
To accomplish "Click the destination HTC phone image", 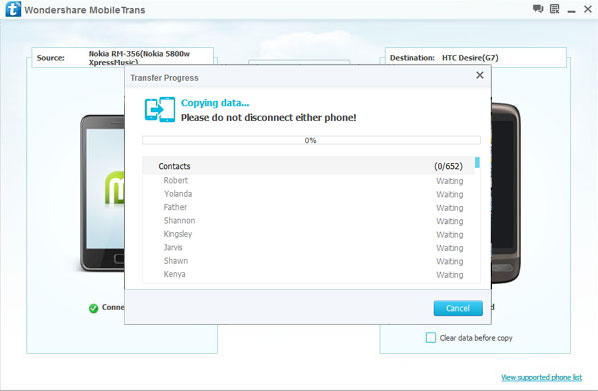I will coord(506,193).
